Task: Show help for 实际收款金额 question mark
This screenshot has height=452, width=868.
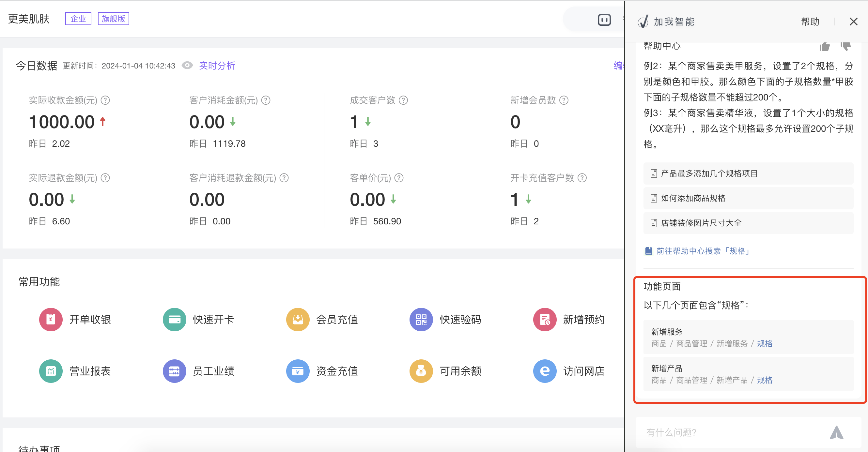Action: (x=105, y=100)
